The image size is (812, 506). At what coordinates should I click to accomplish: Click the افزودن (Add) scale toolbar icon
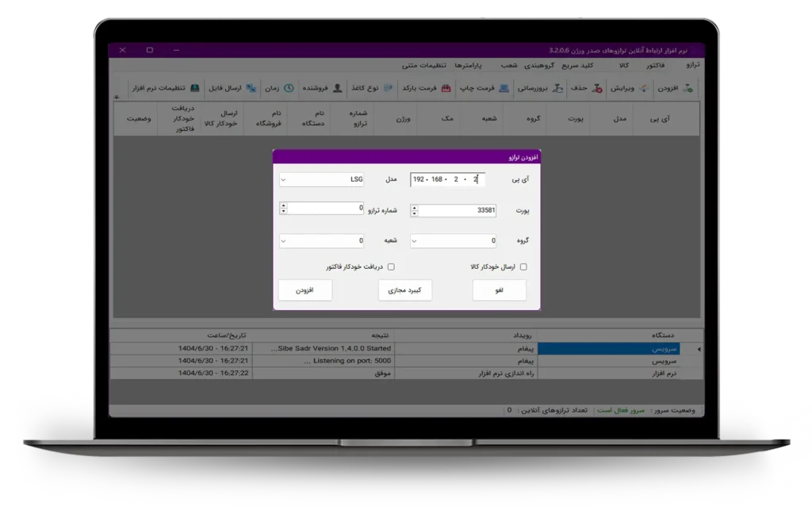pyautogui.click(x=688, y=88)
